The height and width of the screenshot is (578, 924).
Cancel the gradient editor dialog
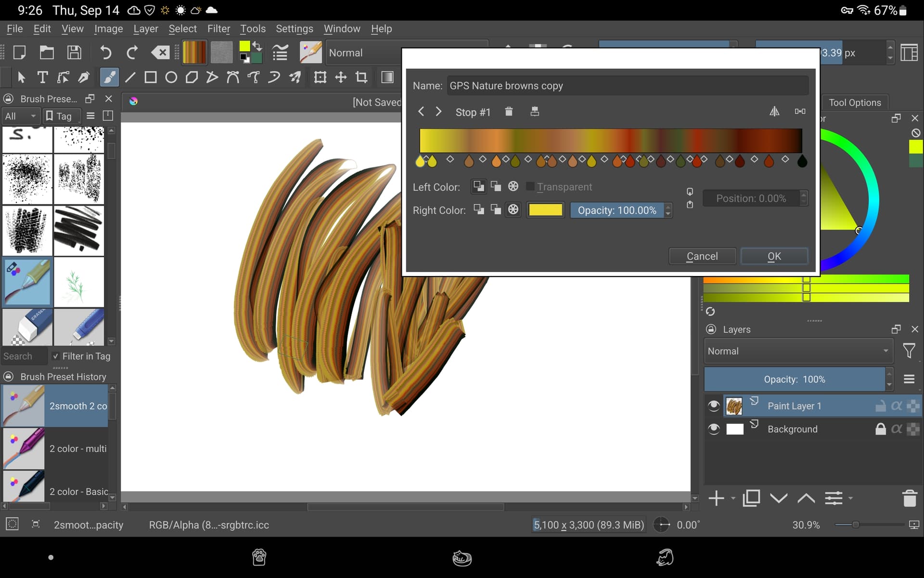point(702,256)
